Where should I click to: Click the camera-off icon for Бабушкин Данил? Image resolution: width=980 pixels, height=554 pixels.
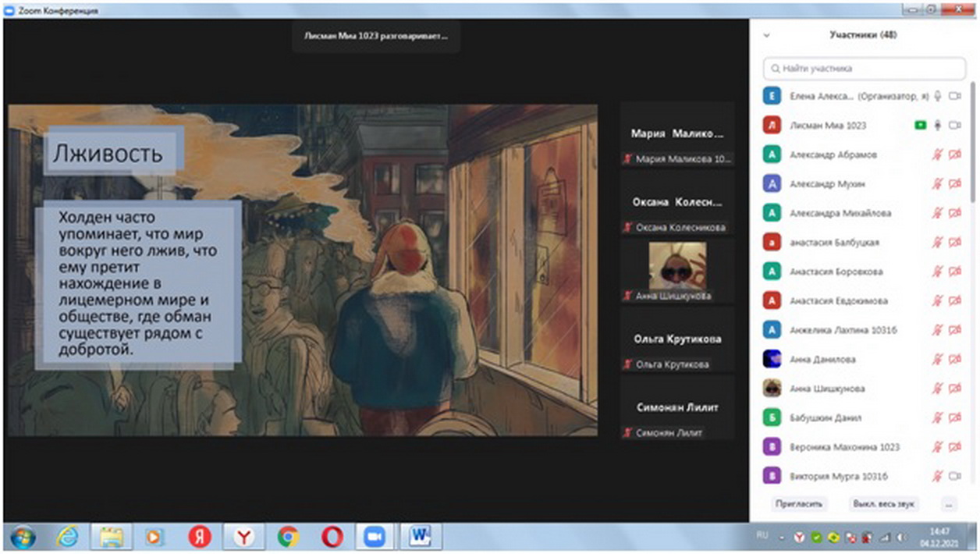tap(953, 417)
